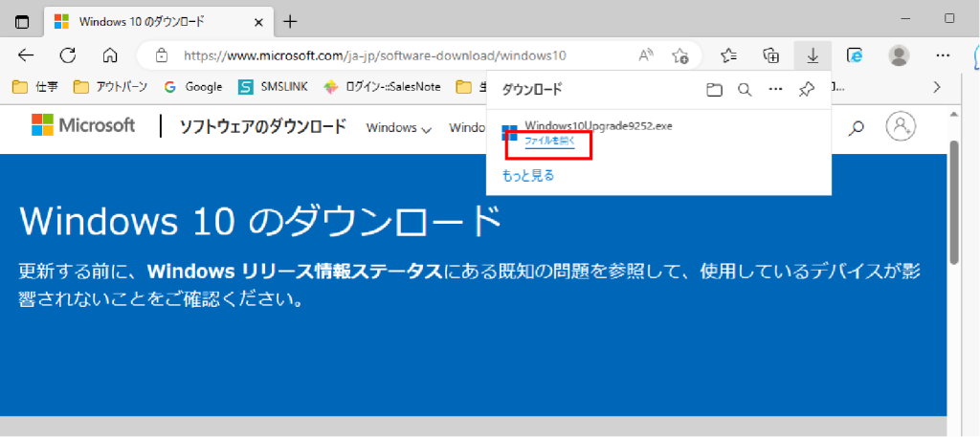Open more options in downloads panel
The image size is (980, 437).
pyautogui.click(x=775, y=90)
